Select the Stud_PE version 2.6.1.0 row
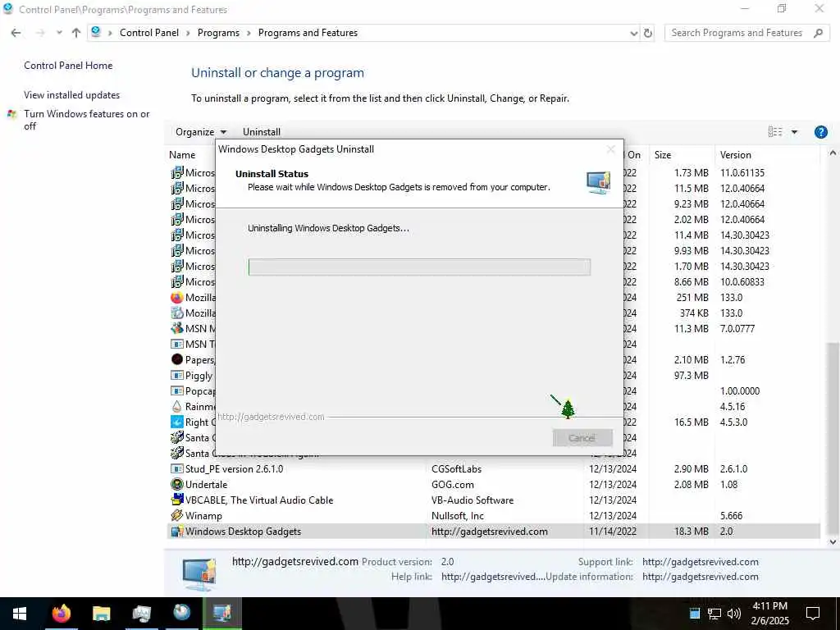The height and width of the screenshot is (630, 840). (493, 468)
